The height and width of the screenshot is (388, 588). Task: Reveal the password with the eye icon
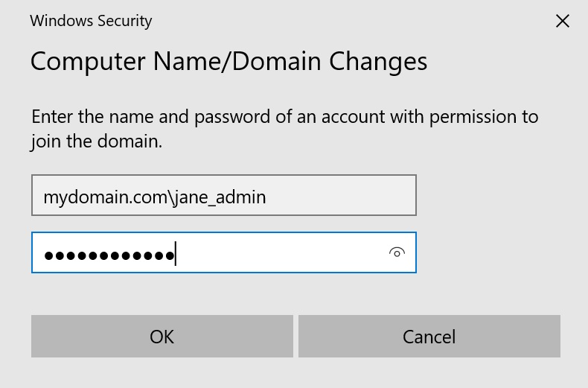tap(397, 252)
